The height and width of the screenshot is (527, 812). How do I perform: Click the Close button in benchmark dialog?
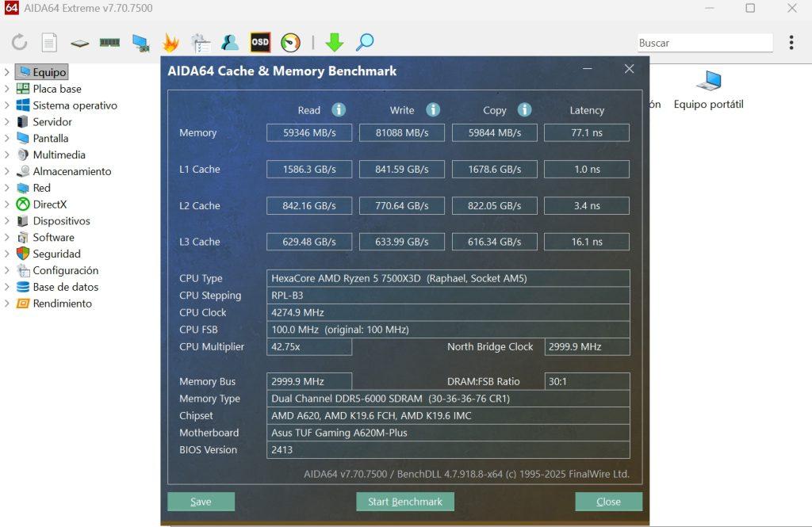pos(608,502)
